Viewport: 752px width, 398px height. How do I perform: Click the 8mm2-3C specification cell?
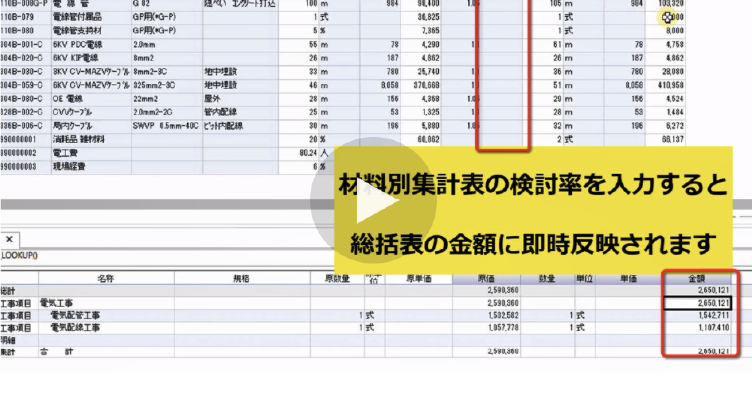click(x=167, y=71)
